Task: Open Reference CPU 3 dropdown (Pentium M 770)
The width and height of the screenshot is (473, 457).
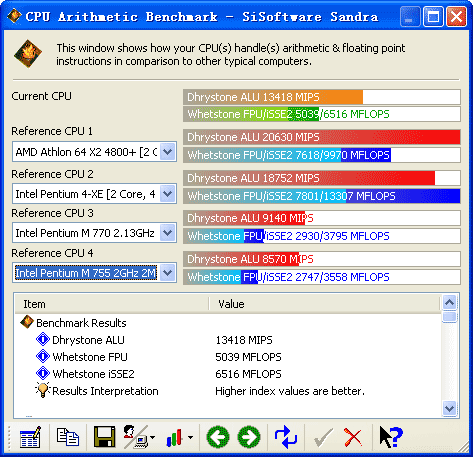Action: pos(168,233)
